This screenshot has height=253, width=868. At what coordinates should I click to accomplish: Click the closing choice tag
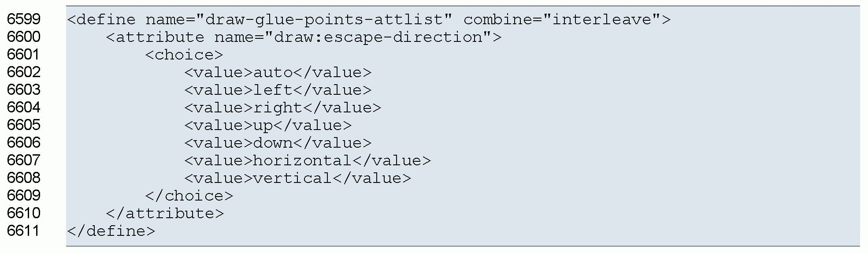pos(189,196)
